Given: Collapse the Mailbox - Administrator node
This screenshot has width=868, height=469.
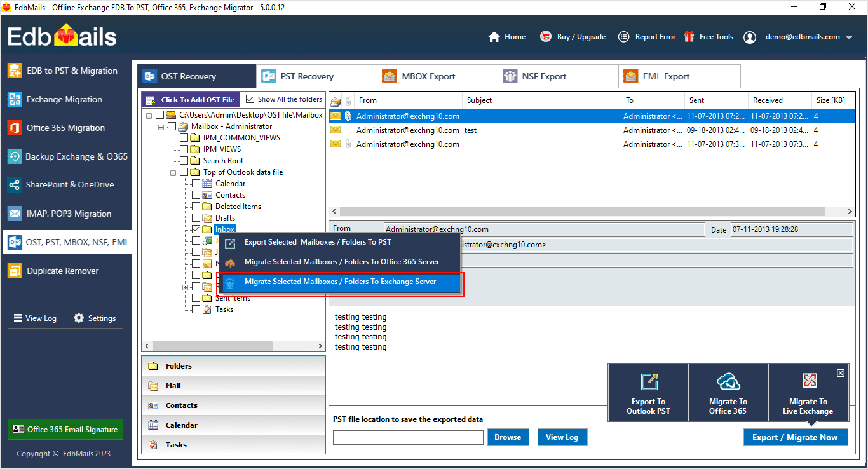Looking at the screenshot, I should (161, 126).
